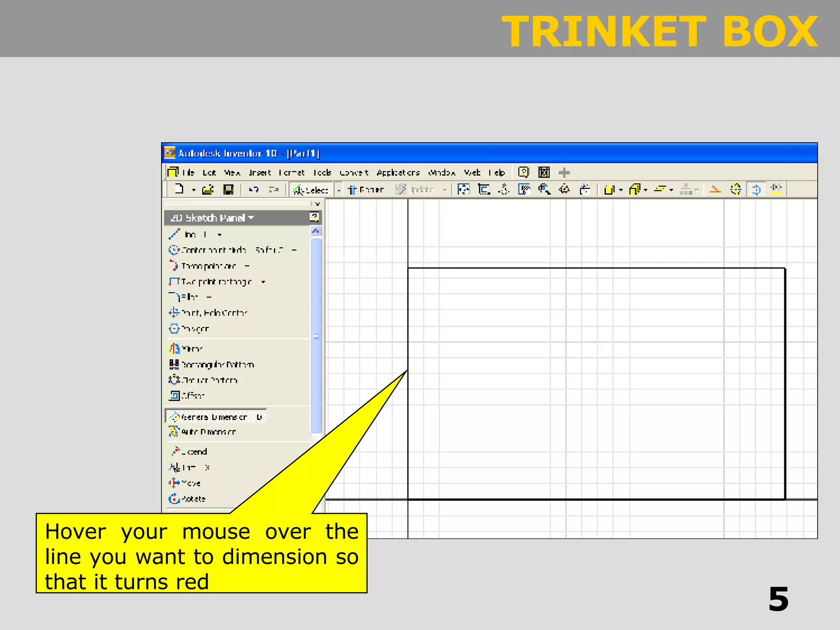840x630 pixels.
Task: Open the File menu
Action: pyautogui.click(x=188, y=173)
